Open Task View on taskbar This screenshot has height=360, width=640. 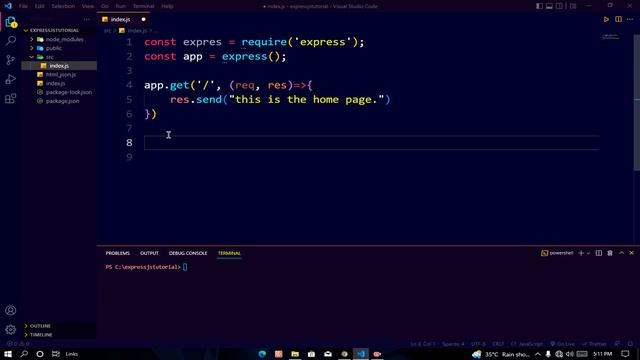coord(56,354)
